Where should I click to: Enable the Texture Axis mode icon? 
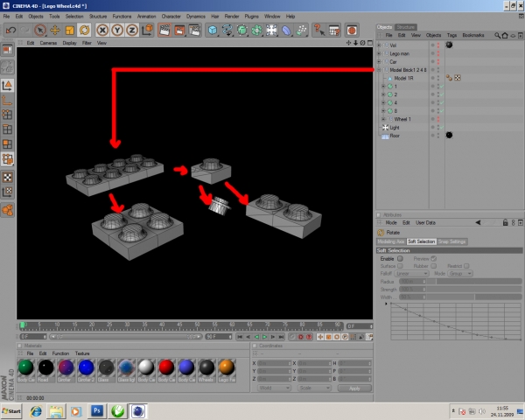7,192
